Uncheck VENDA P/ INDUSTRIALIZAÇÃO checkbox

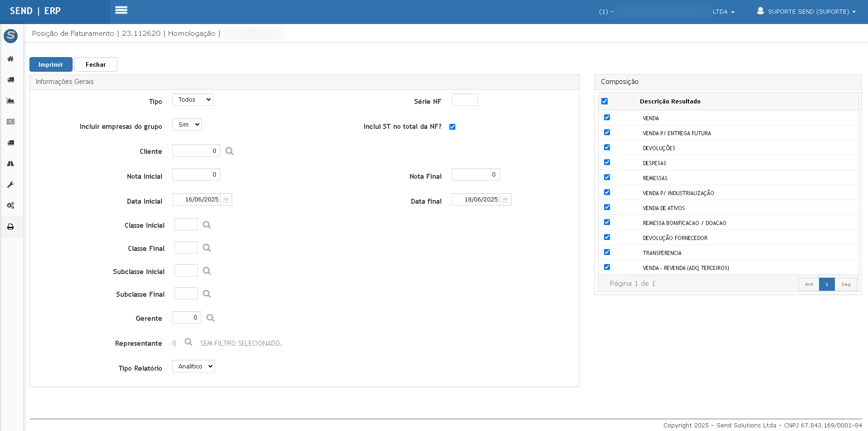(607, 192)
